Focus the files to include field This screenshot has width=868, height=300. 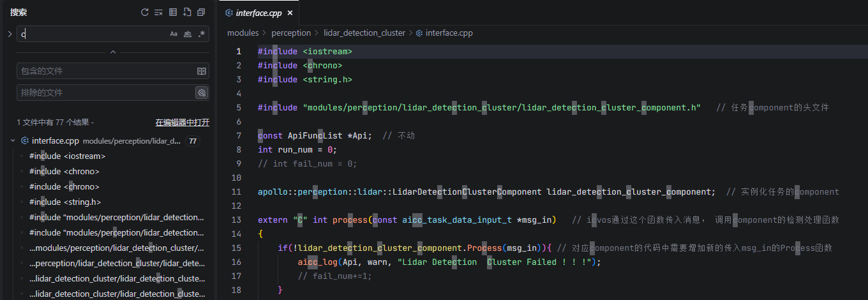click(x=105, y=71)
